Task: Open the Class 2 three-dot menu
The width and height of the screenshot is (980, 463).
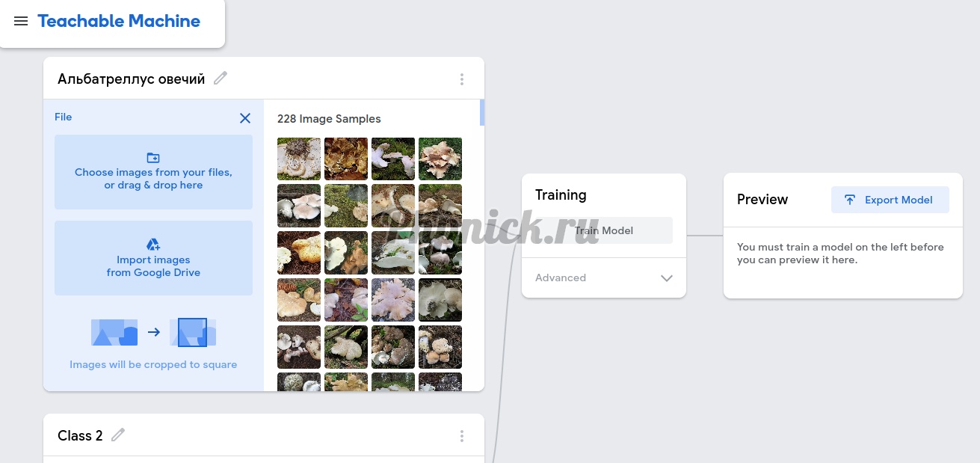Action: point(462,436)
